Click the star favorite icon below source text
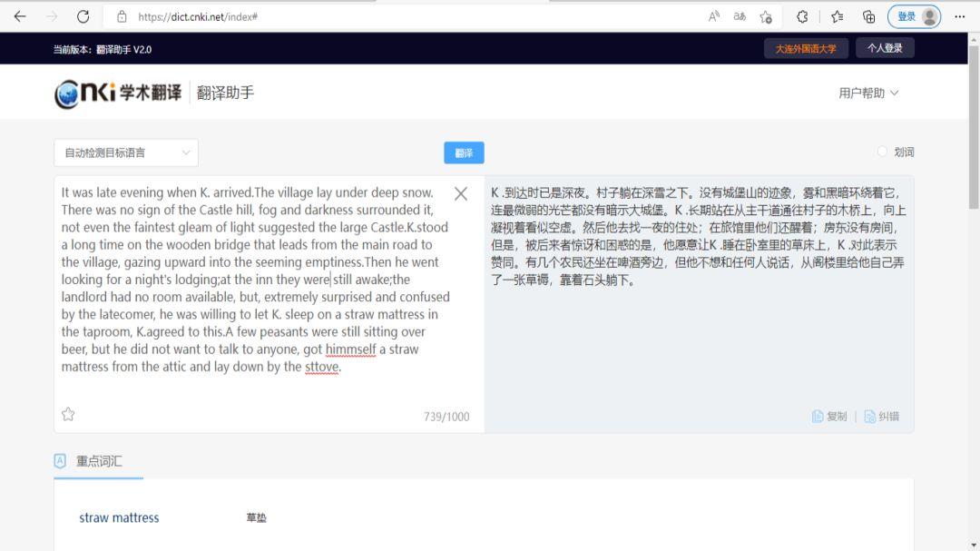Viewport: 980px width, 551px height. click(68, 415)
